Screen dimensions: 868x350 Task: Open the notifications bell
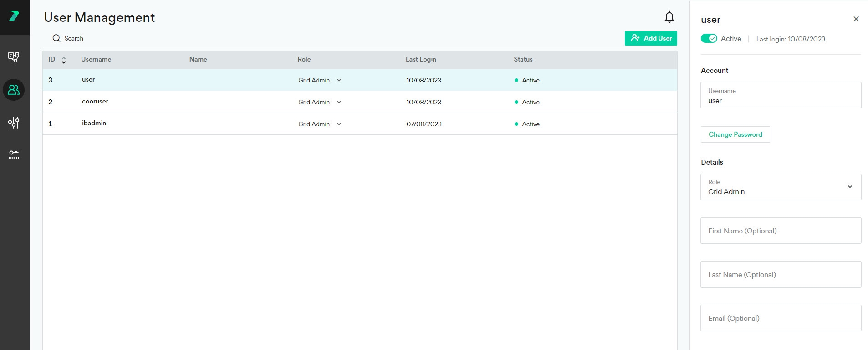[x=669, y=17]
